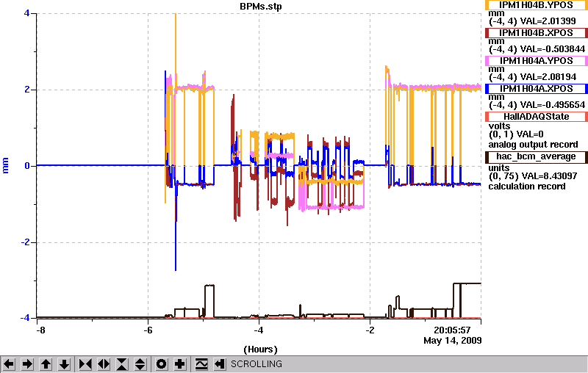
Task: Click the May 14, 2009 date label
Action: pos(453,341)
